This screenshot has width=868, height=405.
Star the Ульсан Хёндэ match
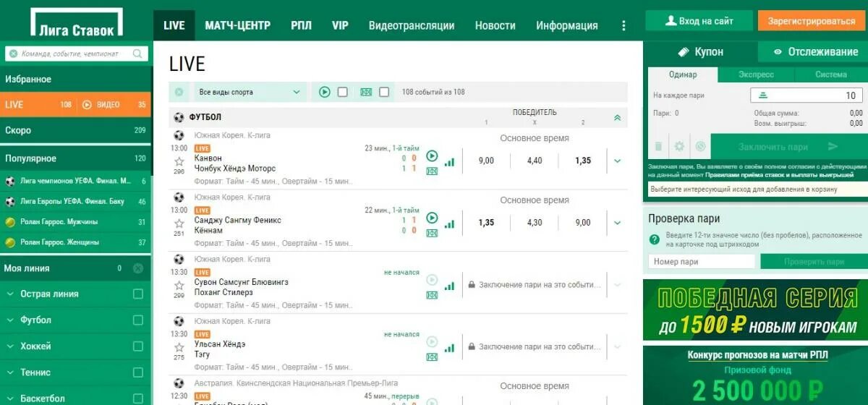tap(179, 346)
